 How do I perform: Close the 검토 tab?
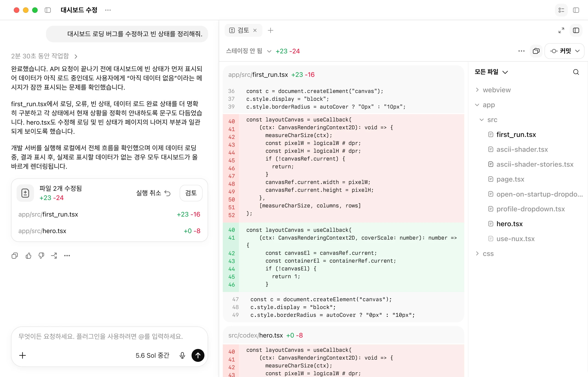point(255,30)
